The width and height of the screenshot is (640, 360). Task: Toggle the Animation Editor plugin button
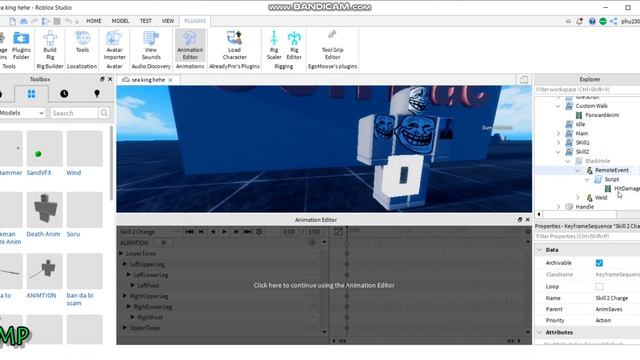pyautogui.click(x=190, y=45)
